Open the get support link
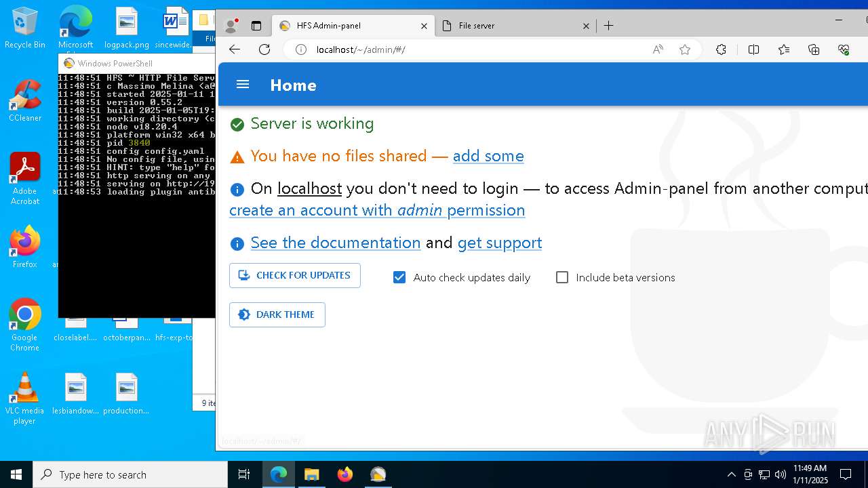 tap(500, 243)
